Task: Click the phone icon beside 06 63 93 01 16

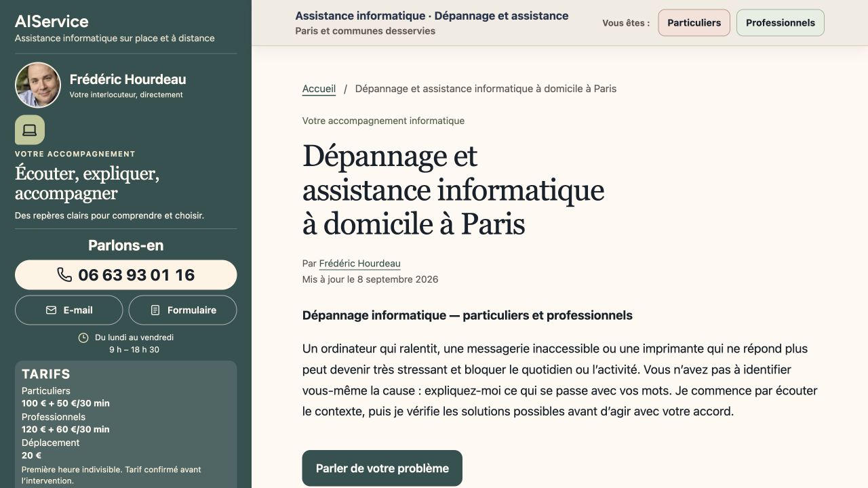Action: click(64, 274)
